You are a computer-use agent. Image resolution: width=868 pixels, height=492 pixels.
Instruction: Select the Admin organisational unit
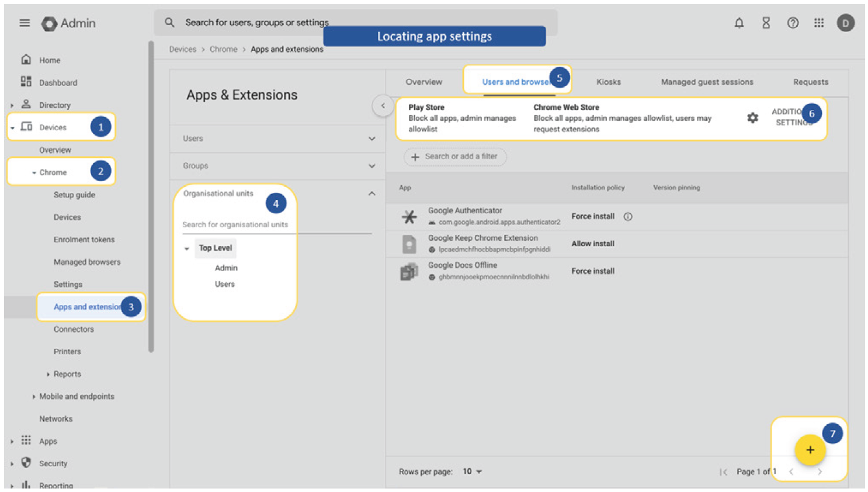226,268
